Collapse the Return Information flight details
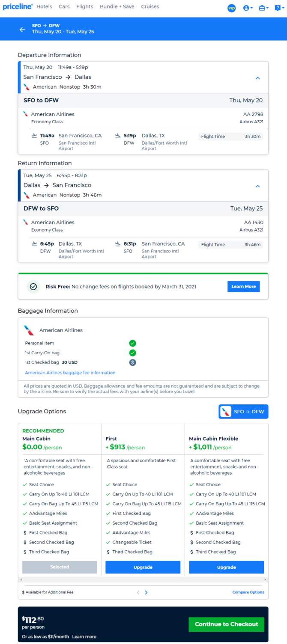Viewport: 287px width, 644px height. [x=257, y=186]
